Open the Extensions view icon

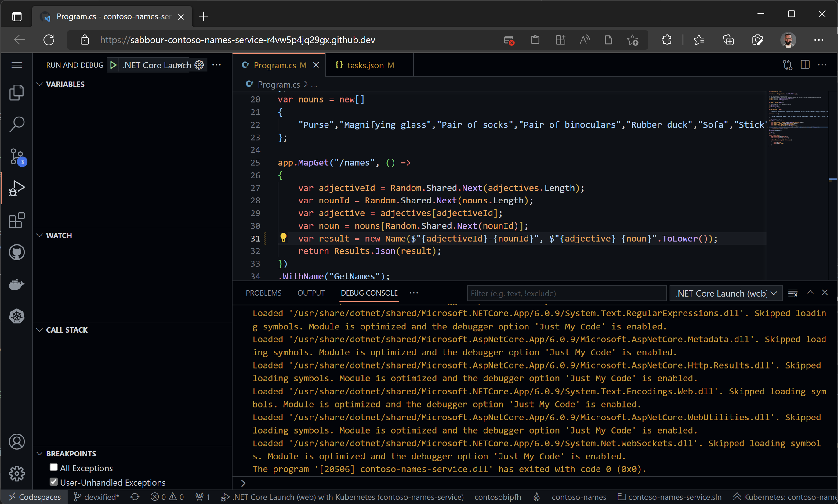click(16, 220)
